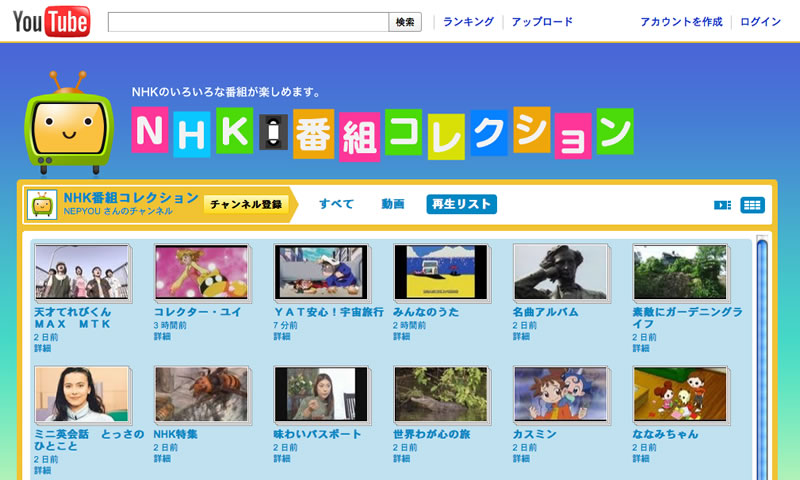Open 名曲アルバム thumbnail
The image size is (800, 480).
coord(560,272)
